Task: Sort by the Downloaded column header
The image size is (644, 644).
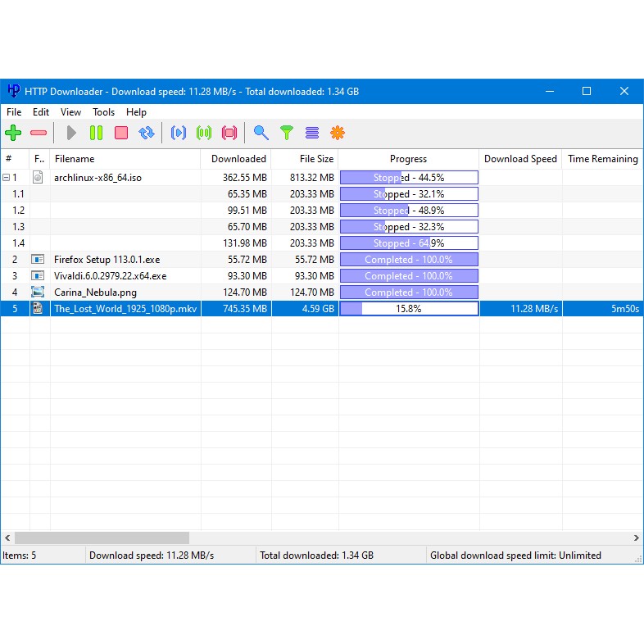Action: point(236,159)
